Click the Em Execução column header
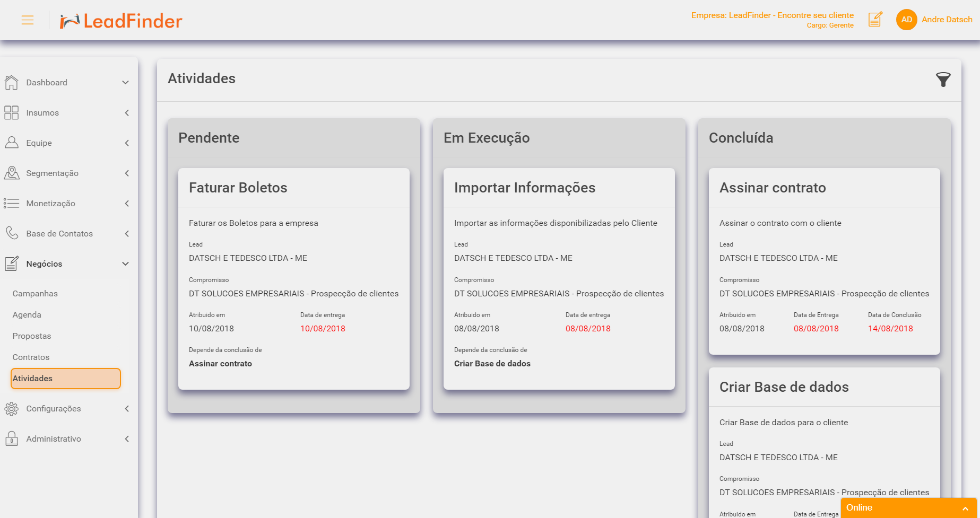The height and width of the screenshot is (518, 980). pyautogui.click(x=487, y=138)
